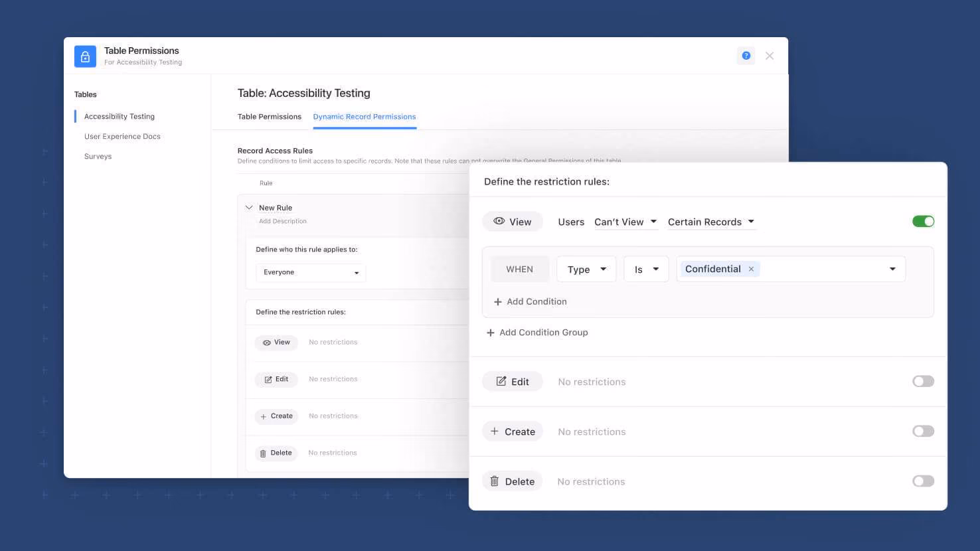Image resolution: width=980 pixels, height=551 pixels.
Task: Open the Everyone dropdown
Action: coord(311,273)
